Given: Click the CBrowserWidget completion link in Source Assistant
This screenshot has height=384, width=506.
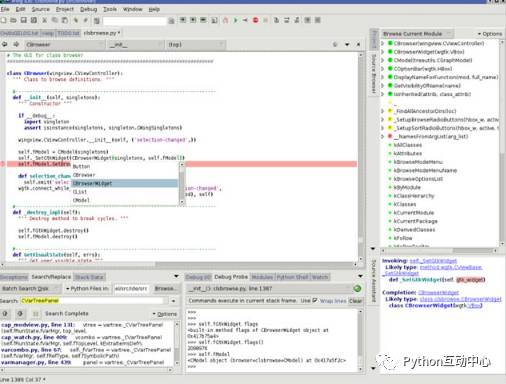Looking at the screenshot, I should (438, 293).
